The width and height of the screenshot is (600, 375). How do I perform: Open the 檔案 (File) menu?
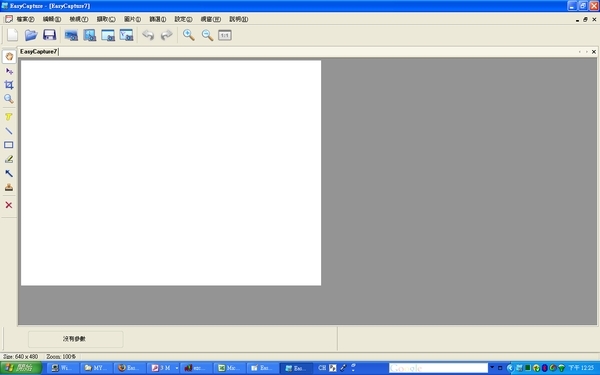point(25,19)
